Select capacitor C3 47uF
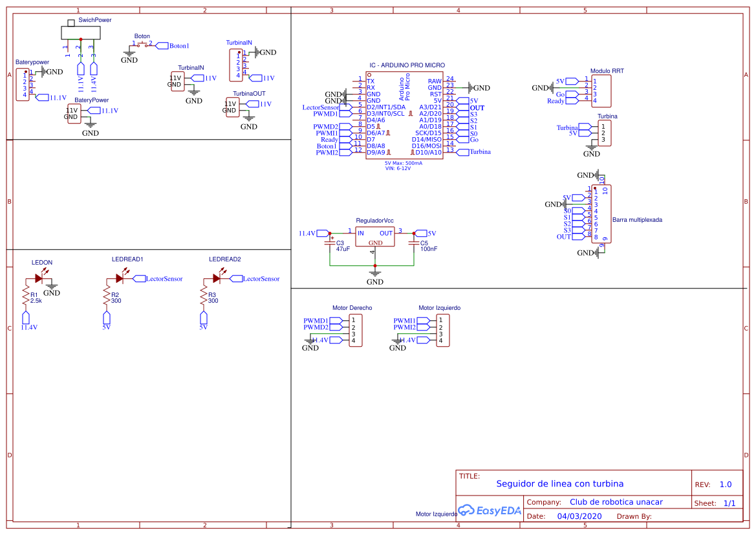The height and width of the screenshot is (535, 756). (x=330, y=243)
